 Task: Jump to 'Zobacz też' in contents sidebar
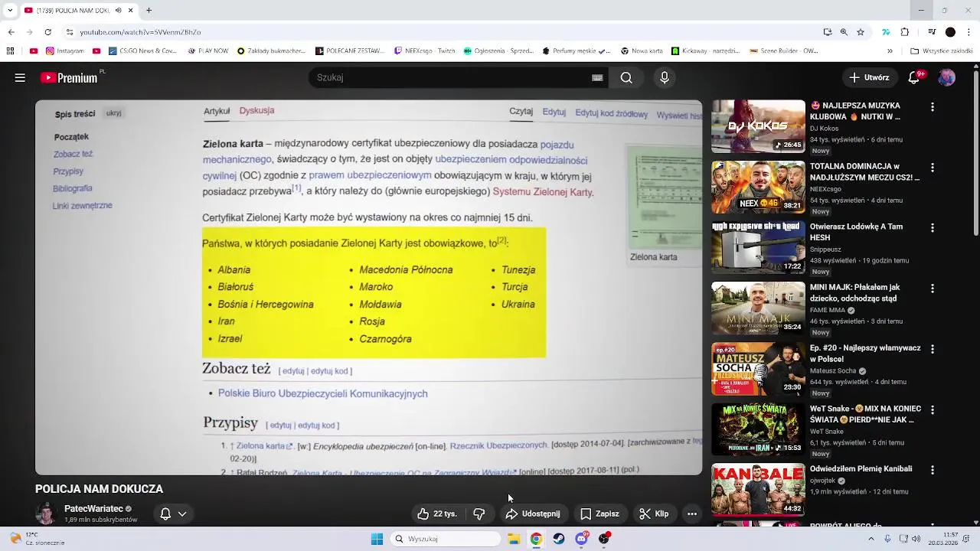73,154
